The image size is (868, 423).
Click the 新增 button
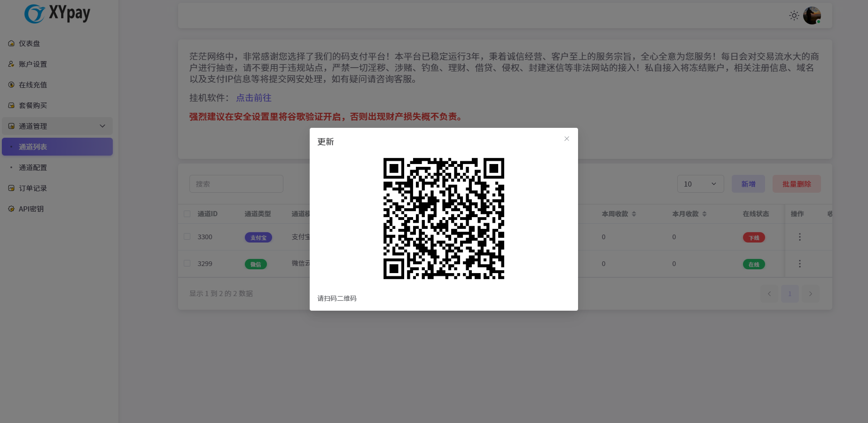(x=748, y=184)
